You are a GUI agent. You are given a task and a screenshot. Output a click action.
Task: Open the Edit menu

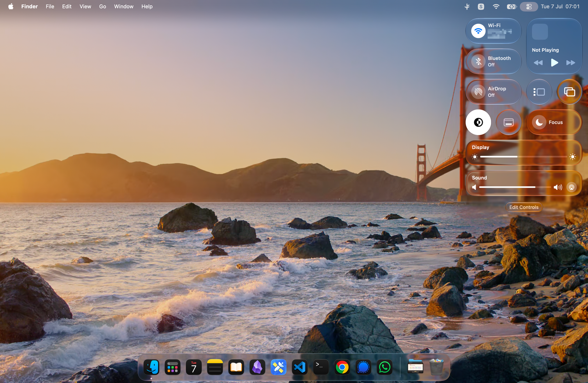click(67, 6)
